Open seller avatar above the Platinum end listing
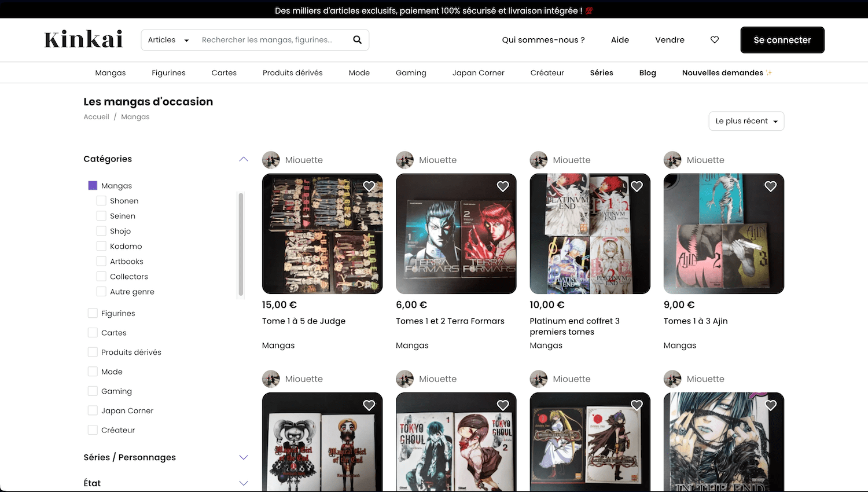Screen dimensions: 868x492 tap(539, 160)
